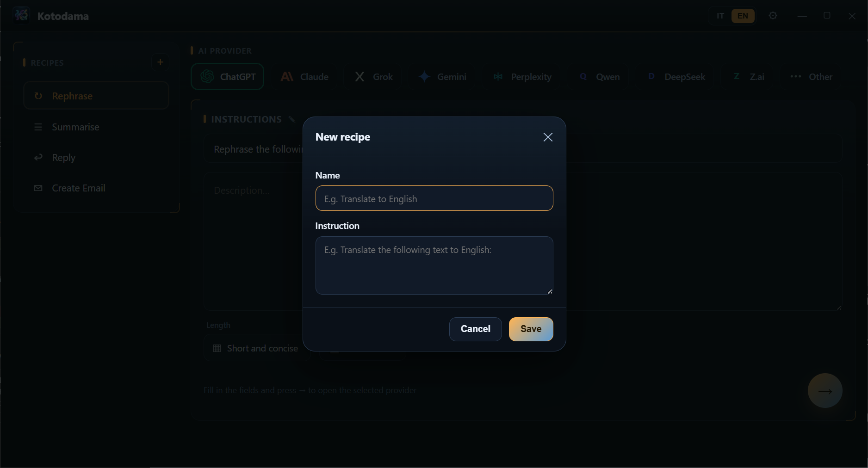Open the settings gear icon

[x=773, y=16]
